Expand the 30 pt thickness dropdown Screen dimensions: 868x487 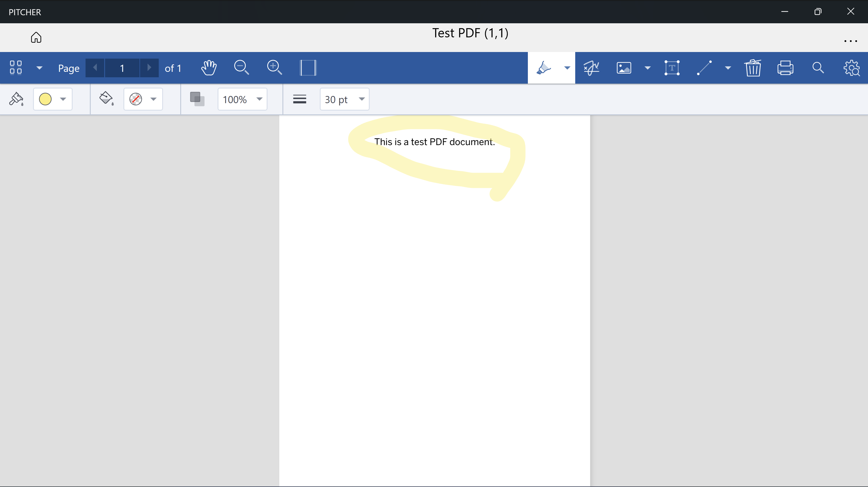pos(344,99)
